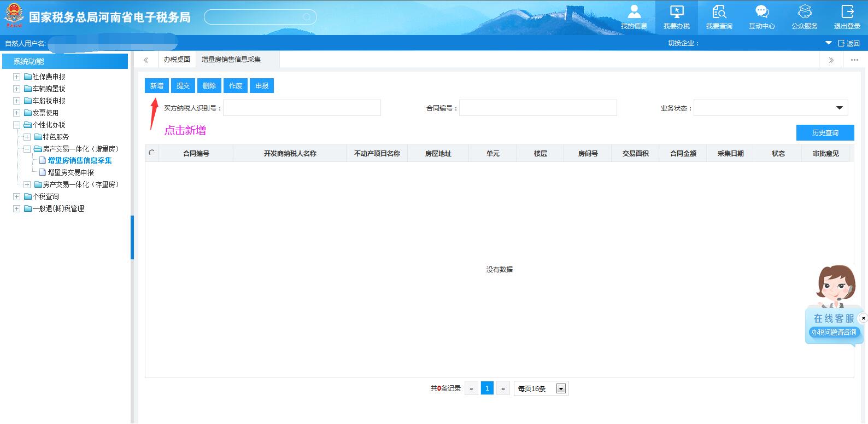The image size is (868, 424).
Task: Click 房屋地址 column header
Action: 438,154
